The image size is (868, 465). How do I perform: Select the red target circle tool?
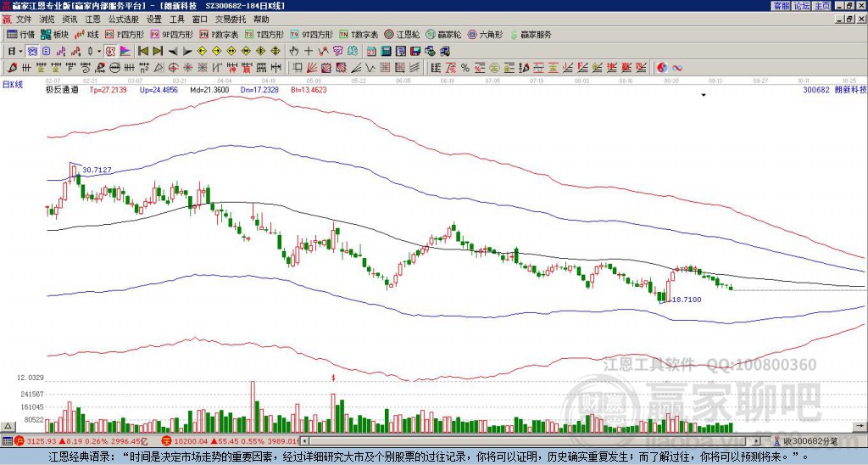[x=173, y=68]
